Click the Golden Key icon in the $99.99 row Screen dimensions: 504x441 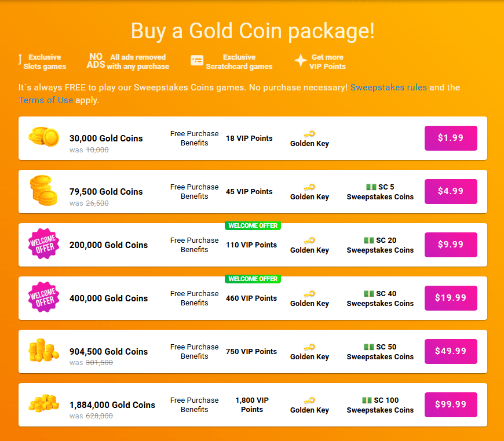coord(309,400)
